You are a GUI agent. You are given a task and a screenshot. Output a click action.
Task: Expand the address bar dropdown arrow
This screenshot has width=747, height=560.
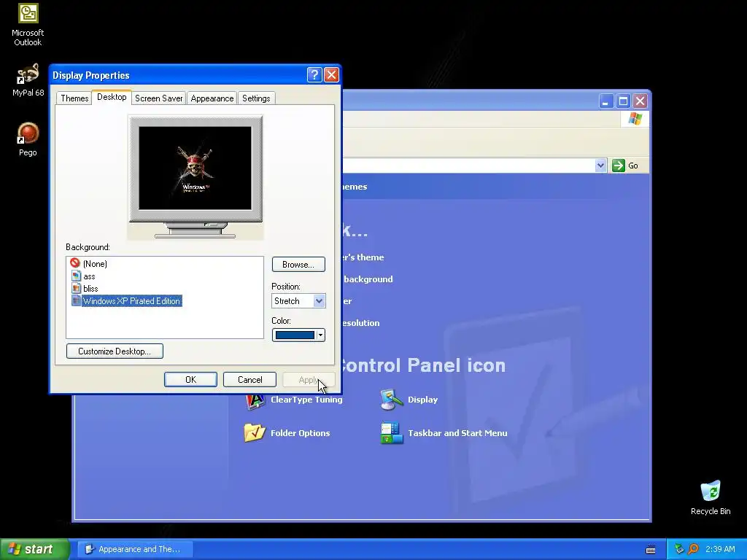[600, 166]
